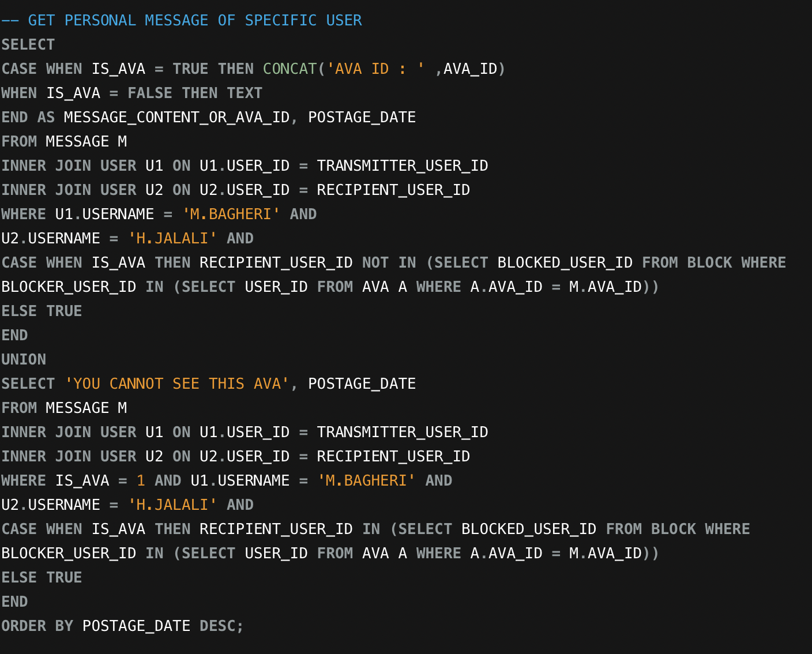Click the semicolon ending the query
Image resolution: width=812 pixels, height=654 pixels.
[x=240, y=626]
